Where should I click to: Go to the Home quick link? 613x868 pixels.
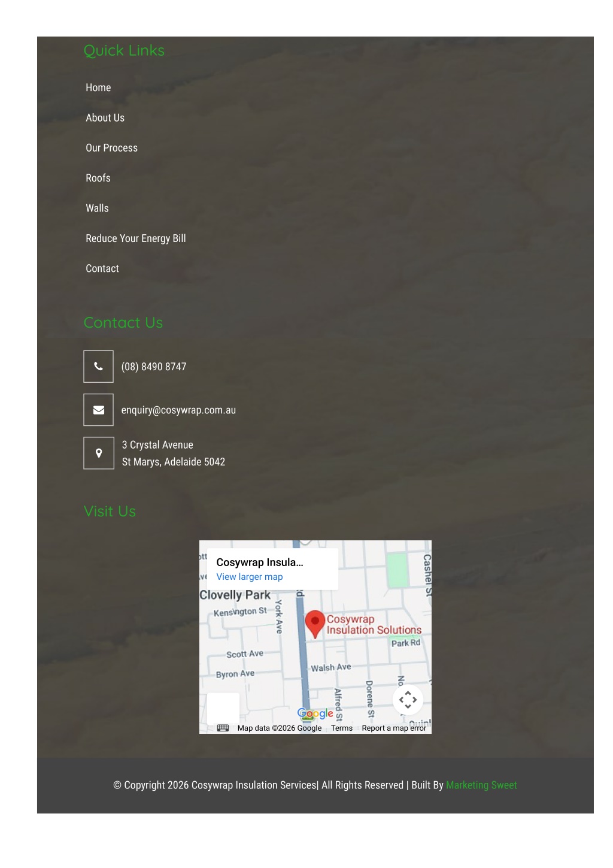[x=98, y=87]
